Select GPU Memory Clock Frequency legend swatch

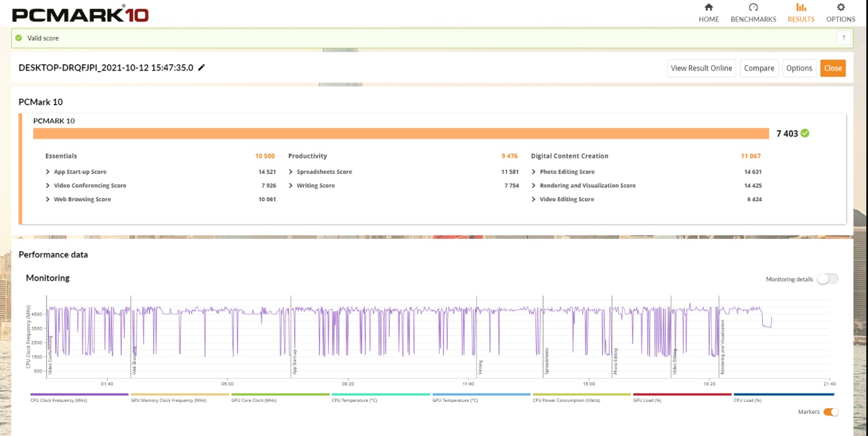[180, 395]
